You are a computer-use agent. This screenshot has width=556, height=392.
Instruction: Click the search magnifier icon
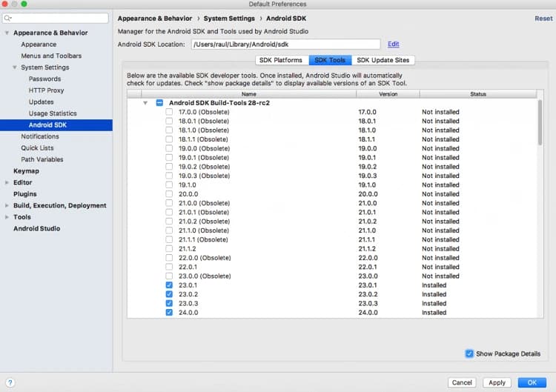(x=8, y=18)
